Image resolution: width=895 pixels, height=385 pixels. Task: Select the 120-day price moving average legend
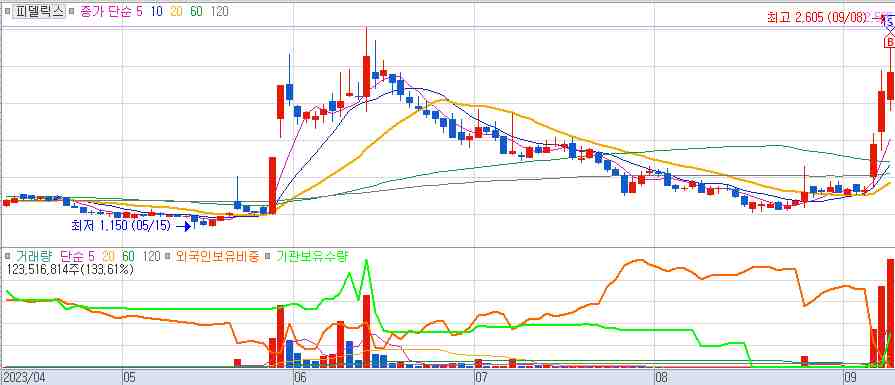point(220,11)
